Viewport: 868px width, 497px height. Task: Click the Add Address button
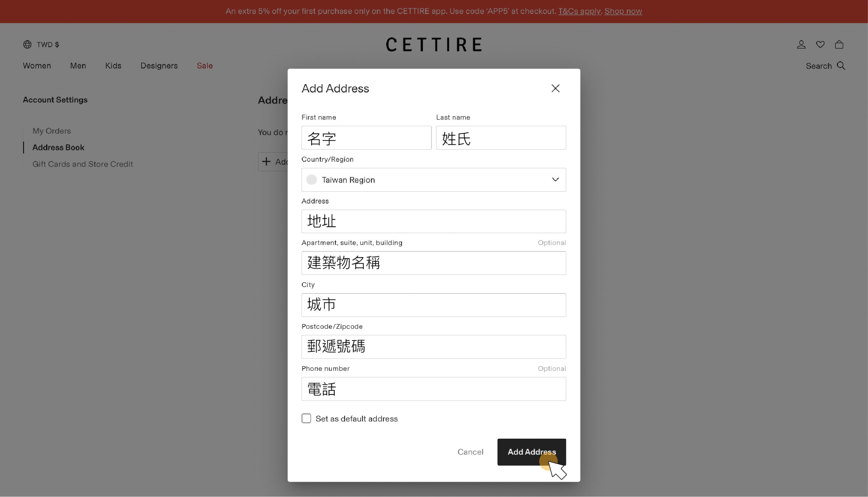click(532, 452)
